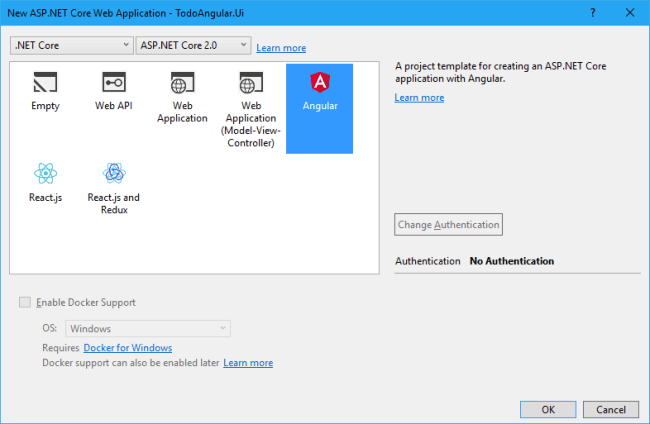Open the Docker for Windows link
Image resolution: width=650 pixels, height=424 pixels.
[128, 348]
